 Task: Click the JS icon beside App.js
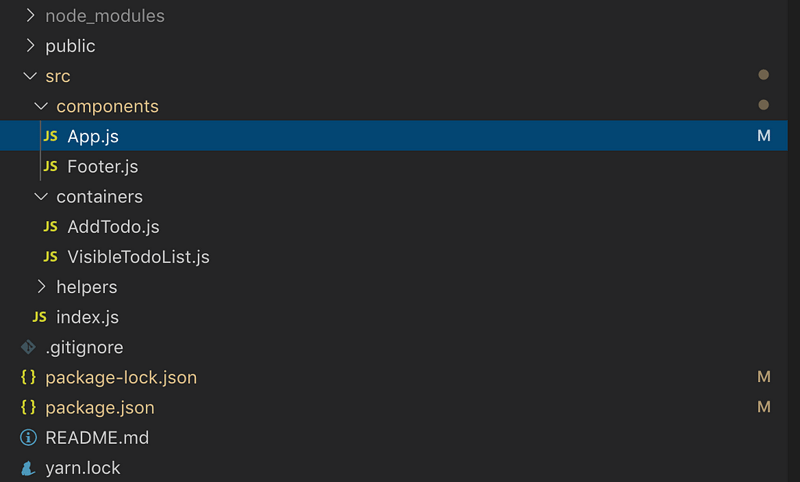pos(51,136)
